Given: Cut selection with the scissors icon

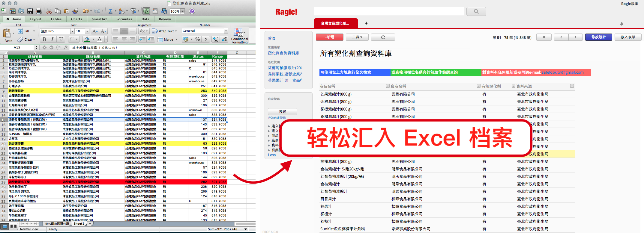Looking at the screenshot, I should click(49, 11).
